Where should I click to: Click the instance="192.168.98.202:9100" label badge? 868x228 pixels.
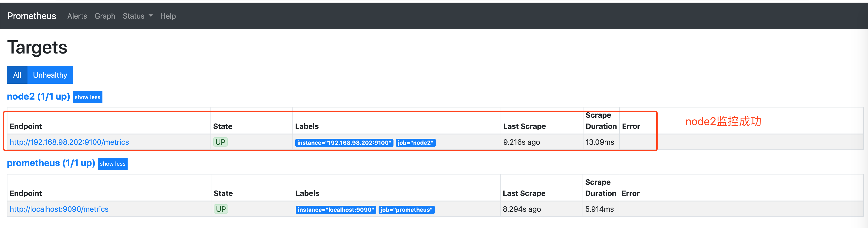344,143
